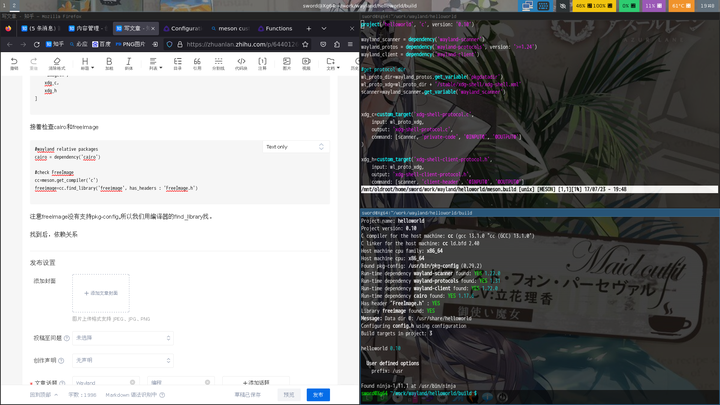Switch to the Functions tab

[276, 28]
